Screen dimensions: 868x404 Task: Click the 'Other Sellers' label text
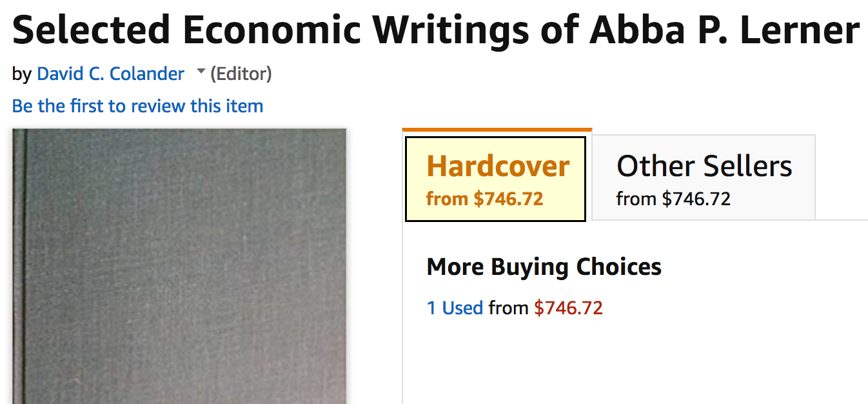point(704,167)
